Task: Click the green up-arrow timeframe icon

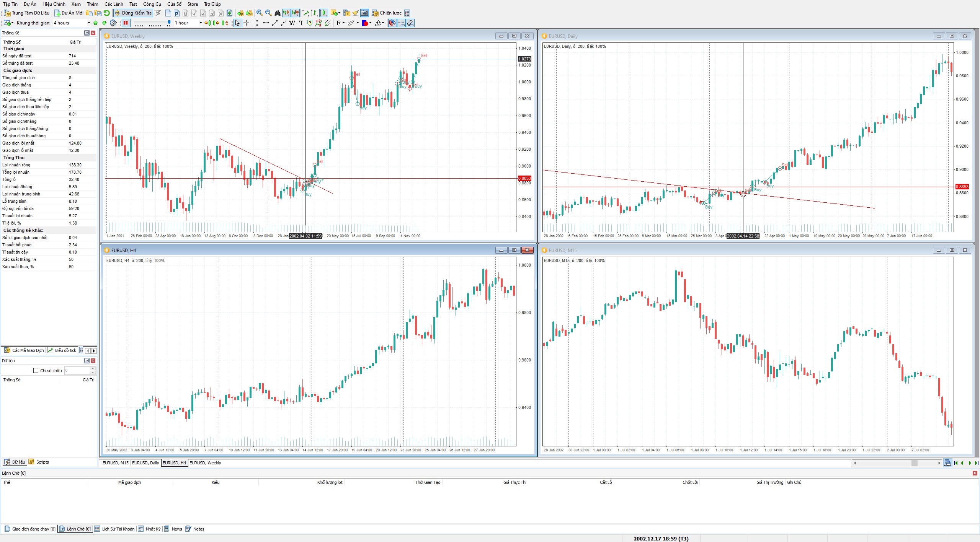Action: (x=96, y=23)
